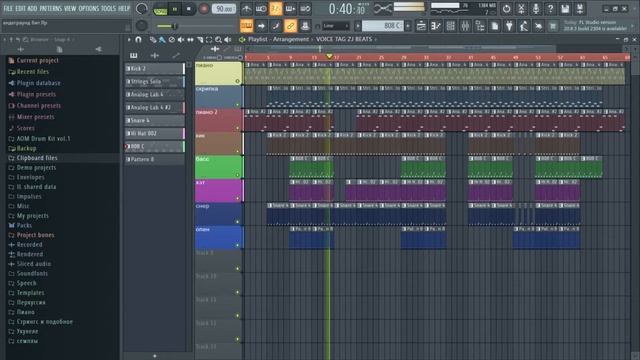Expand the Packs folder in browser
Viewport: 640px width, 360px height.
tap(24, 225)
